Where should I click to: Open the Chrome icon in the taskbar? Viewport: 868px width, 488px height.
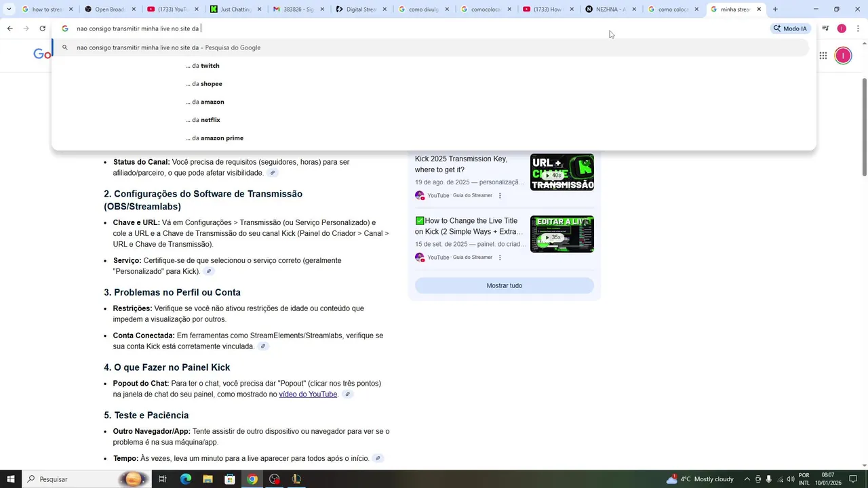click(x=252, y=479)
